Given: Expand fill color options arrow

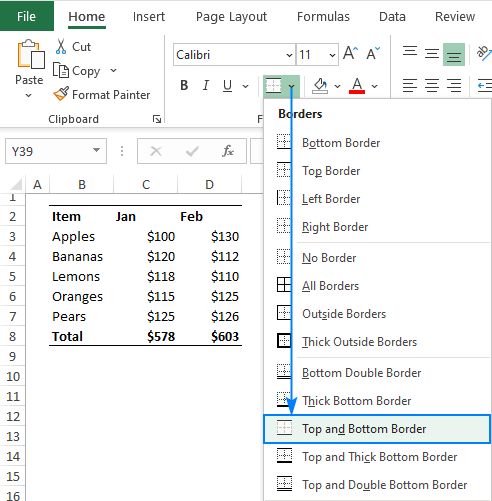Looking at the screenshot, I should click(x=337, y=86).
